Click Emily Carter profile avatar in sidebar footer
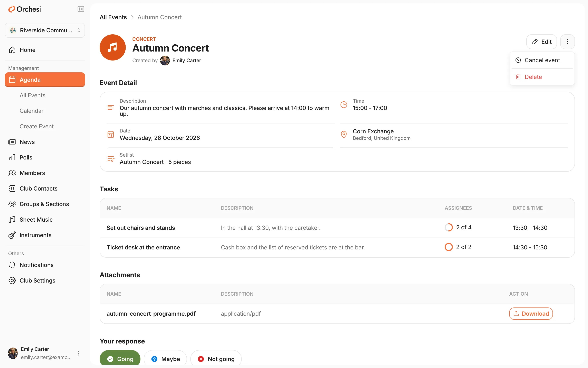Image resolution: width=588 pixels, height=368 pixels. [x=13, y=353]
